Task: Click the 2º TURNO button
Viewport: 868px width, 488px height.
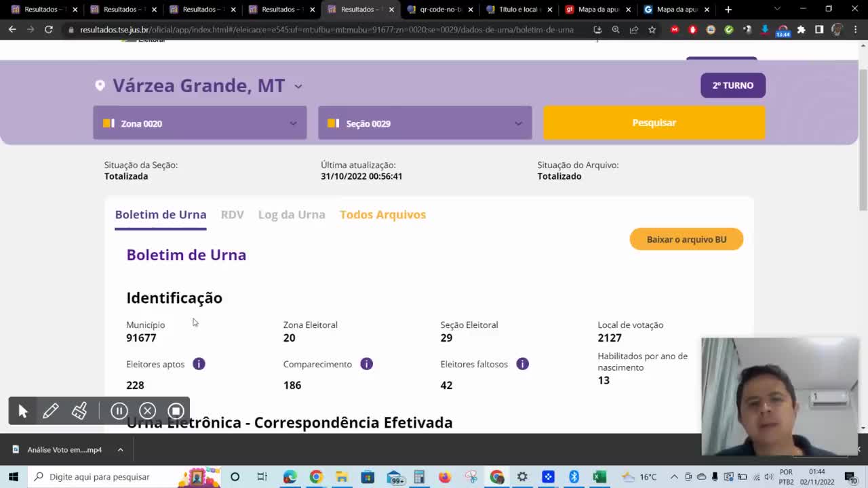Action: (x=733, y=85)
